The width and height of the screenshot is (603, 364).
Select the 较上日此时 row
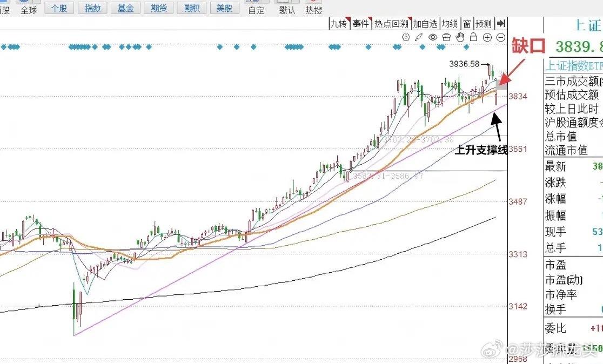click(574, 109)
